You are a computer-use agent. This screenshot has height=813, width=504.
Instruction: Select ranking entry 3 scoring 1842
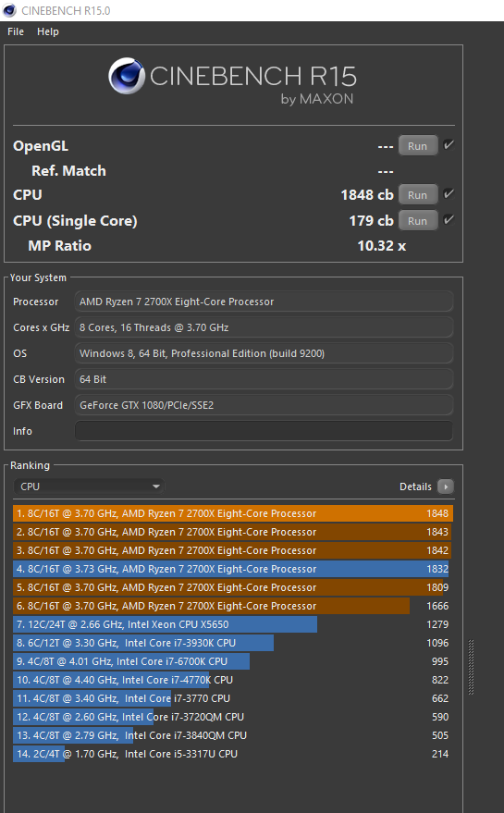pos(233,550)
